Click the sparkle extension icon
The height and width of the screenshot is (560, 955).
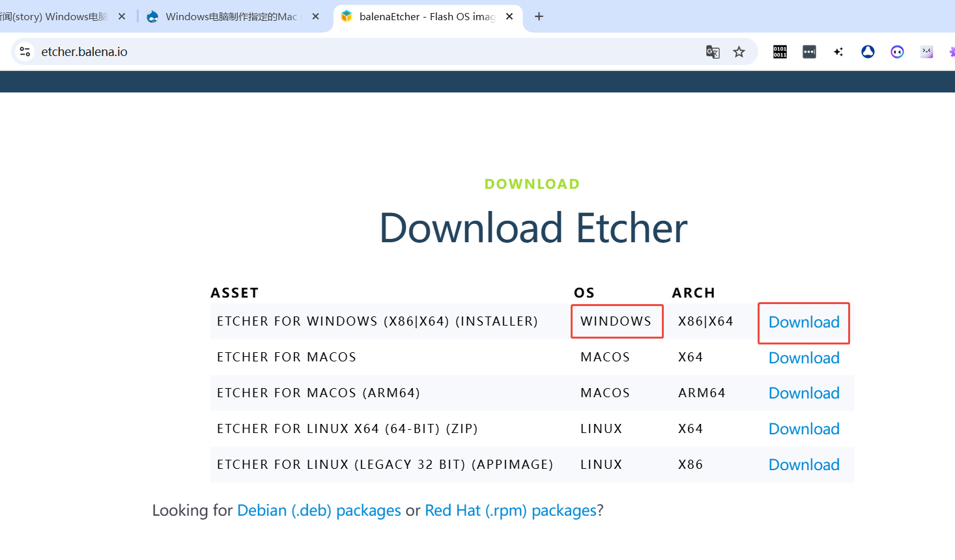click(838, 52)
